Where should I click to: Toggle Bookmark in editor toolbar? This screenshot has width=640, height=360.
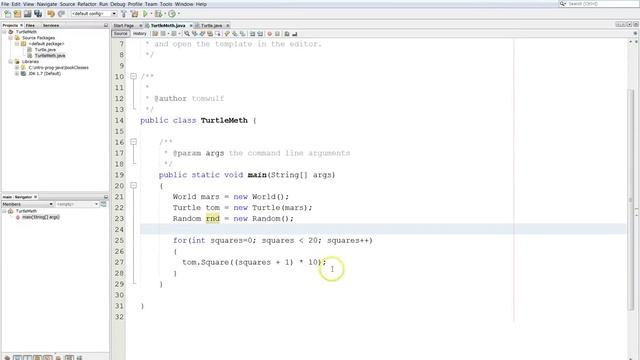click(x=243, y=33)
